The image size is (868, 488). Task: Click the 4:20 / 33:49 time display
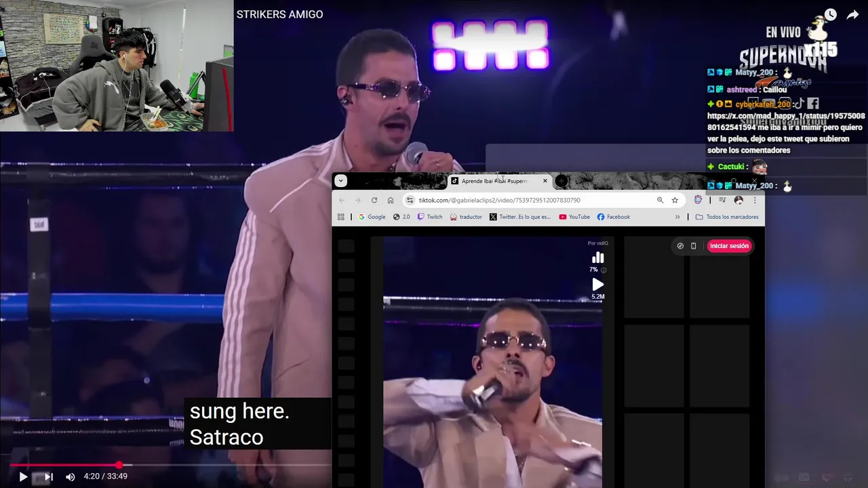tap(105, 476)
